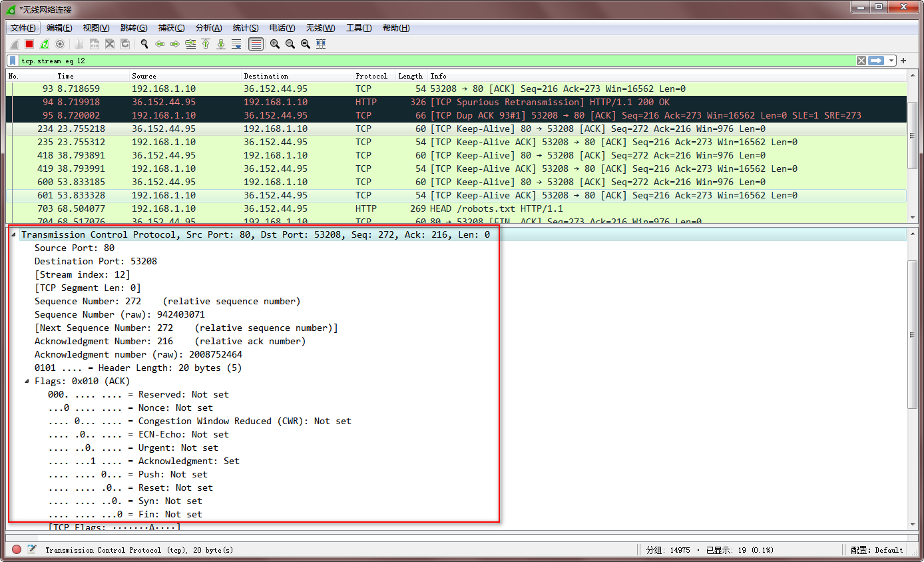Viewport: 924px width, 562px height.
Task: Click the save capture file icon
Action: pyautogui.click(x=95, y=44)
